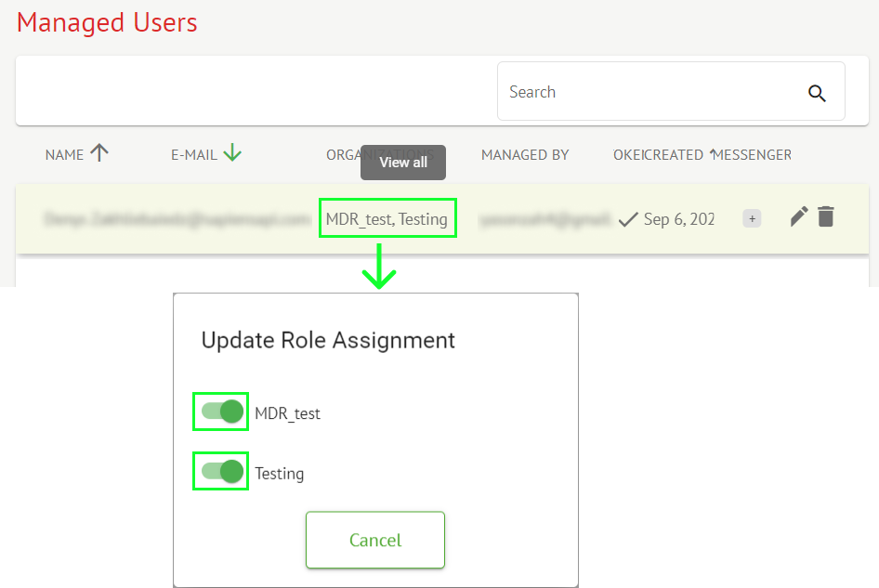Delete the user with the trash icon
The image size is (879, 588).
tap(826, 217)
